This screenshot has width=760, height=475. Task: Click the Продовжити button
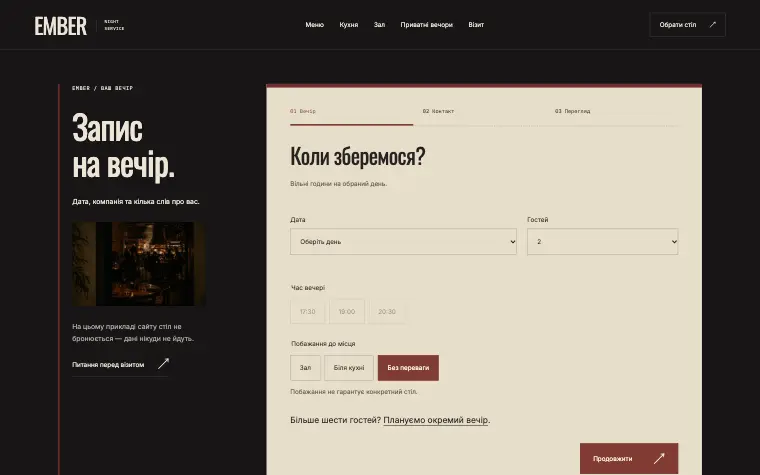pyautogui.click(x=629, y=459)
